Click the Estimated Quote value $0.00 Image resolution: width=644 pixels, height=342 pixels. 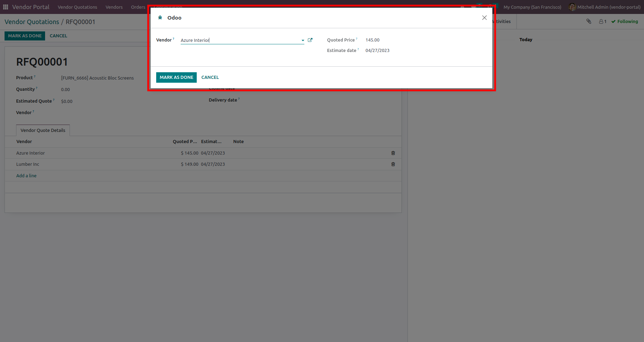coord(67,102)
